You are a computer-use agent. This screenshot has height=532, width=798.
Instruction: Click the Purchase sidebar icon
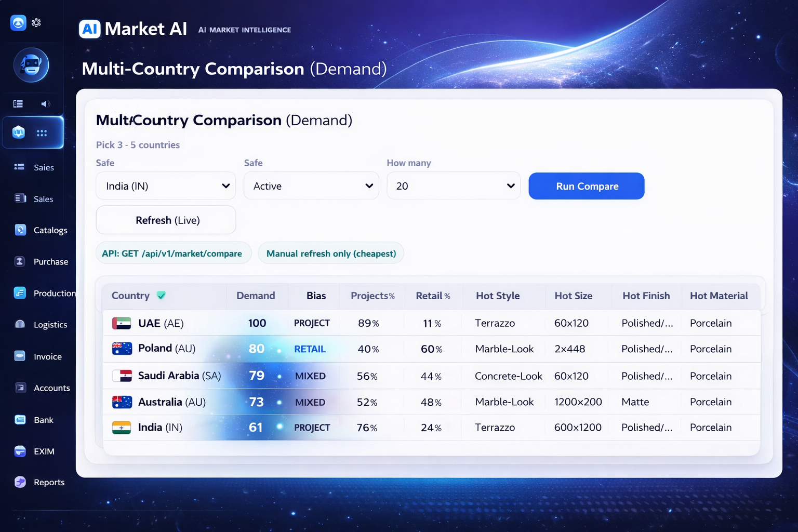point(20,261)
